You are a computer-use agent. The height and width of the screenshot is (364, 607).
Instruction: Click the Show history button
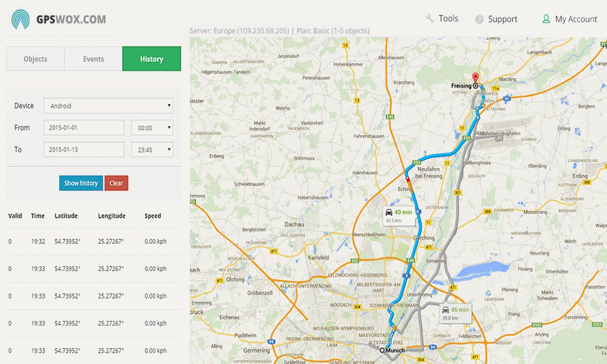(x=81, y=183)
